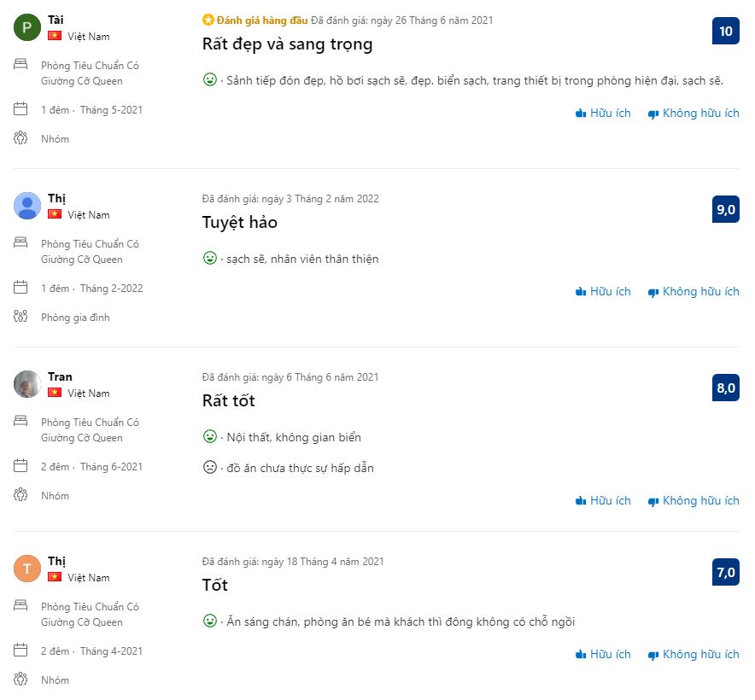Click the calendar icon next to Tháng 2-2022

(x=21, y=287)
